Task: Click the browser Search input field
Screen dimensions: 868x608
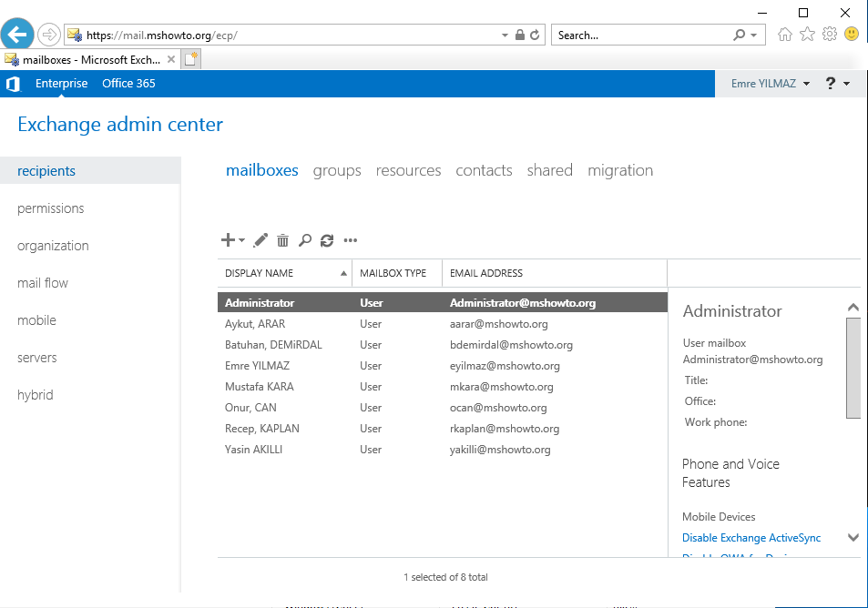Action: 642,35
